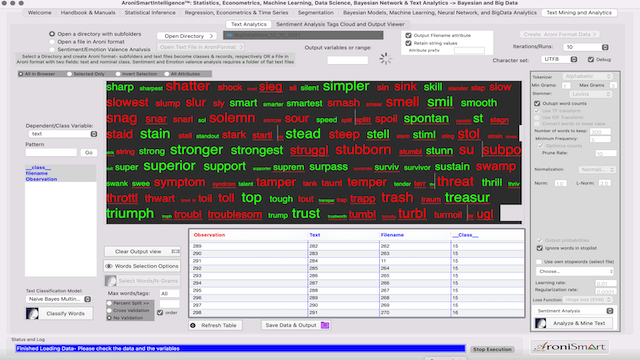Select the Observation variable in list
Image resolution: width=640 pixels, height=360 pixels.
pos(41,179)
